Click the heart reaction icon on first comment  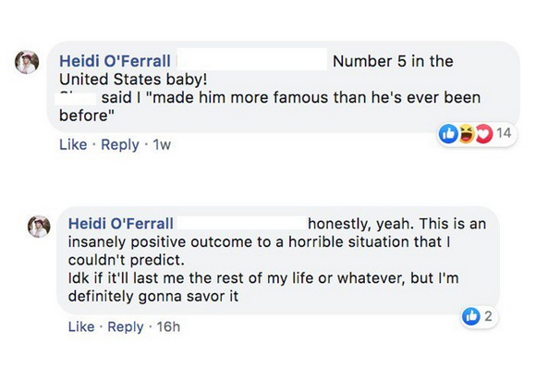(x=484, y=133)
